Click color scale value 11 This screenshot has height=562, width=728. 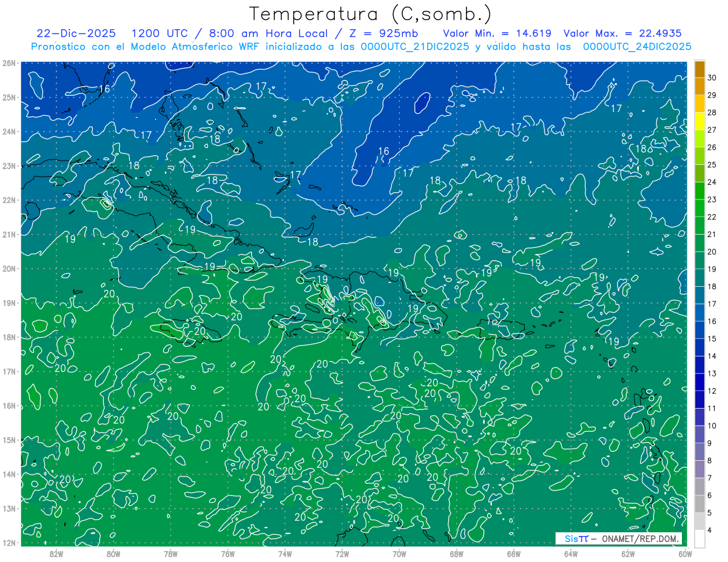click(x=712, y=409)
